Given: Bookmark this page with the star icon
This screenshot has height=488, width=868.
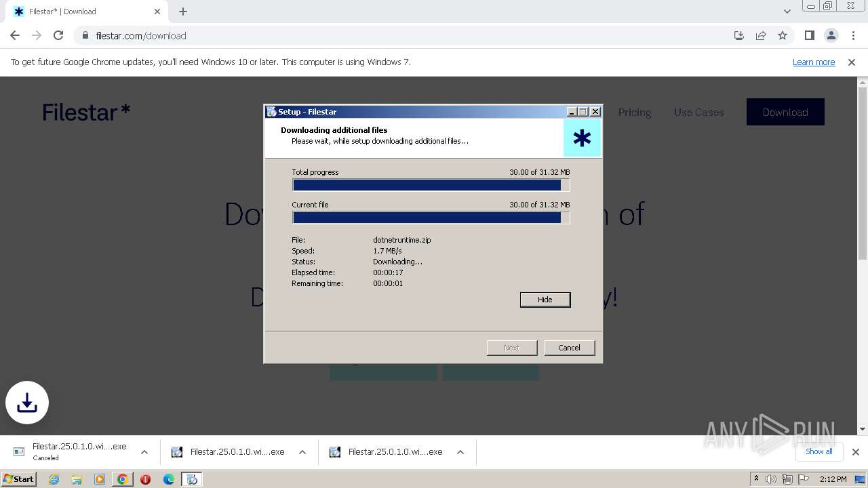Looking at the screenshot, I should click(x=783, y=35).
